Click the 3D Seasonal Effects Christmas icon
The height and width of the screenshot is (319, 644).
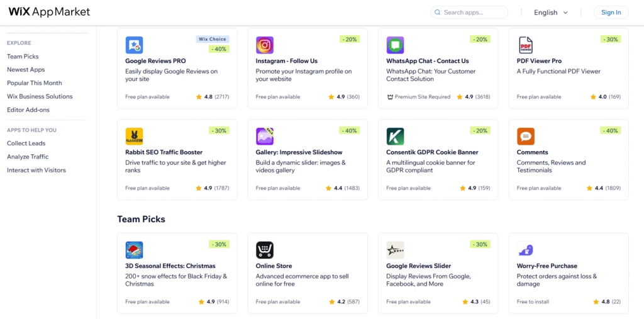pos(134,250)
